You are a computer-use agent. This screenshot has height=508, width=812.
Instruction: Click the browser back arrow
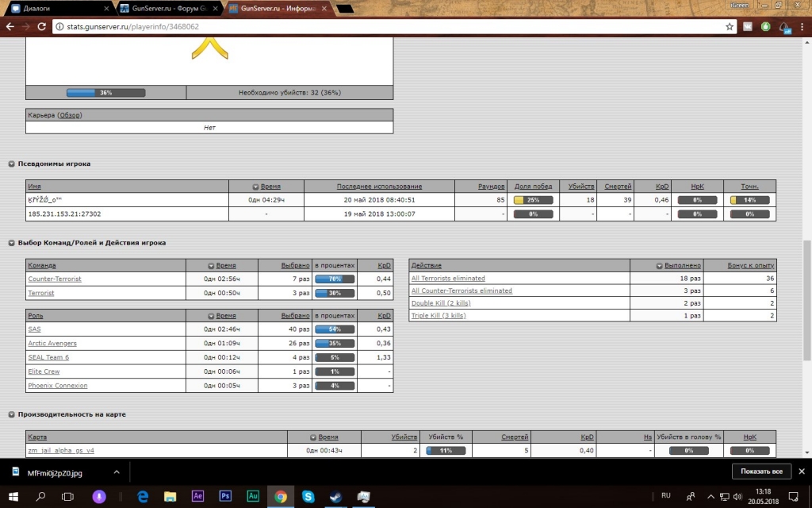pyautogui.click(x=10, y=26)
